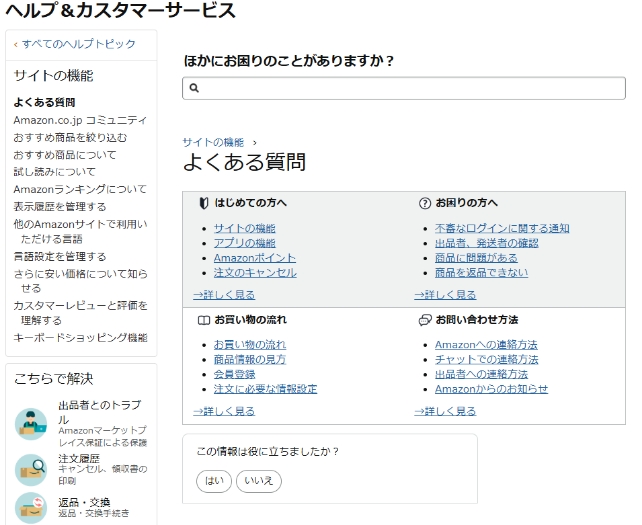Open the サイトの機能 breadcrumb link
642x525 pixels.
coord(213,143)
